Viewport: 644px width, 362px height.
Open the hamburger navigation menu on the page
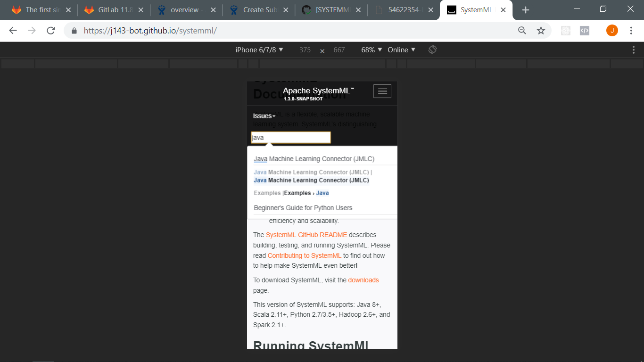click(382, 91)
